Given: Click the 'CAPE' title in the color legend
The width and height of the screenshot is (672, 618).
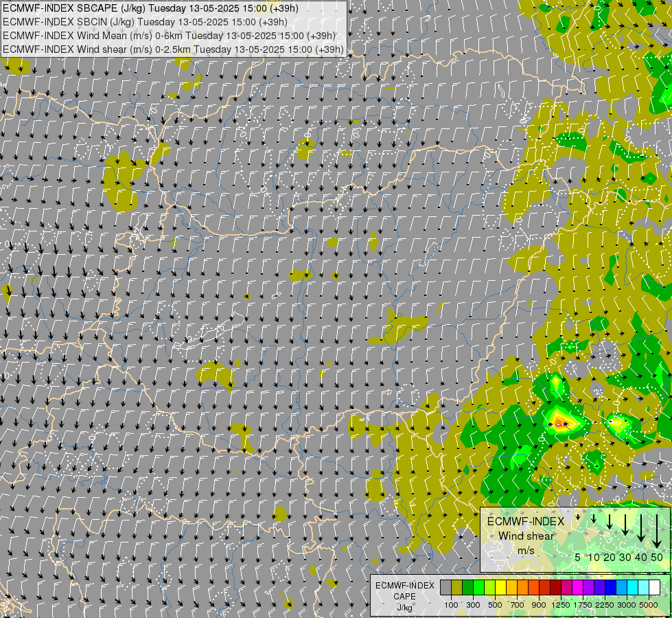Looking at the screenshot, I should point(404,597).
